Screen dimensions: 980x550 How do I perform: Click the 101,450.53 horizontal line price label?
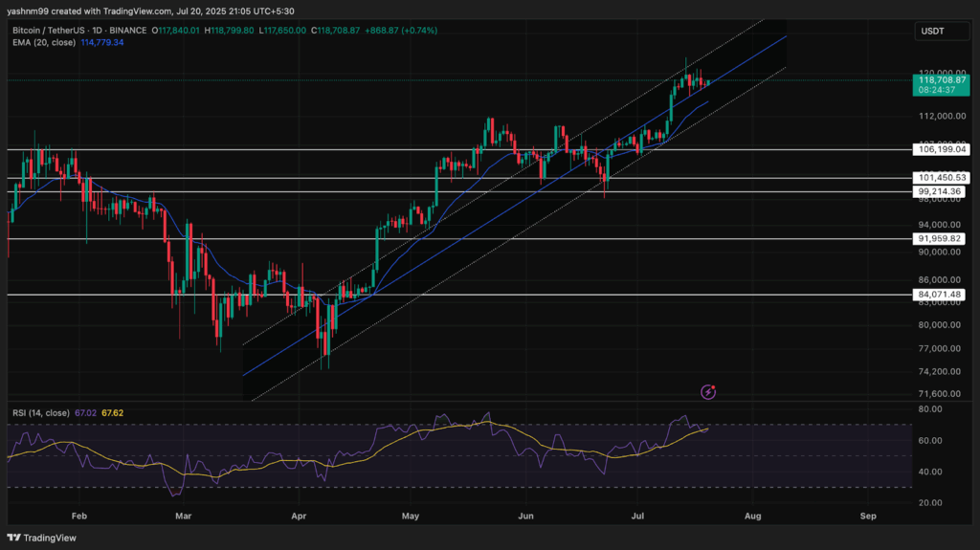coord(942,178)
